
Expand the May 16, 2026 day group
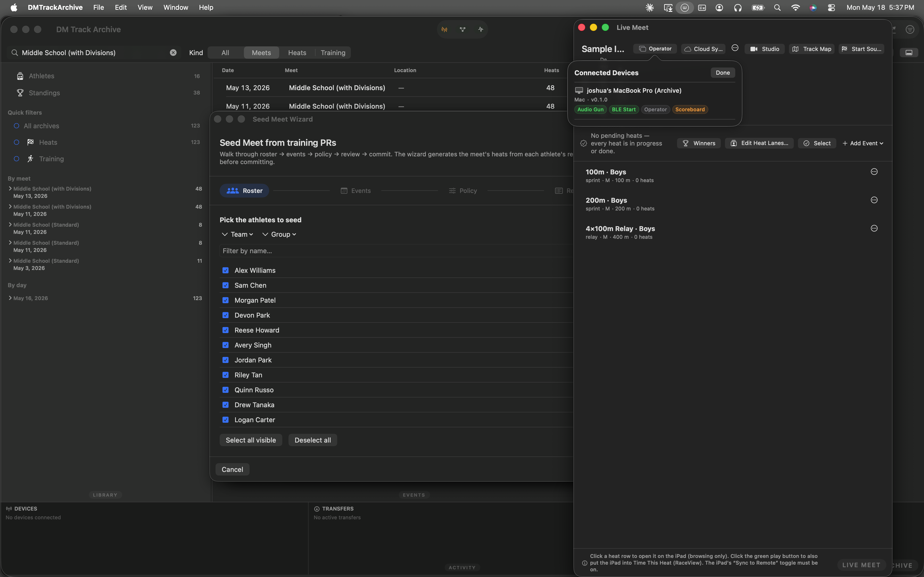point(10,298)
